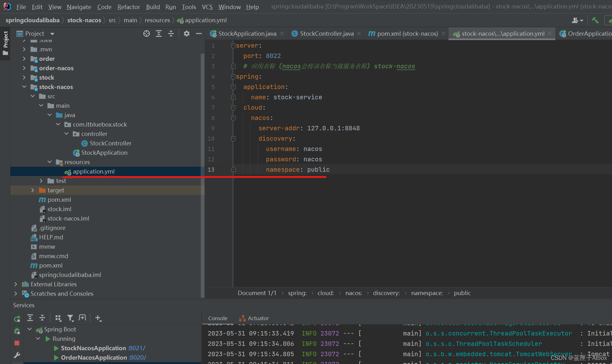Expand Scratches and Consoles

tap(16, 294)
